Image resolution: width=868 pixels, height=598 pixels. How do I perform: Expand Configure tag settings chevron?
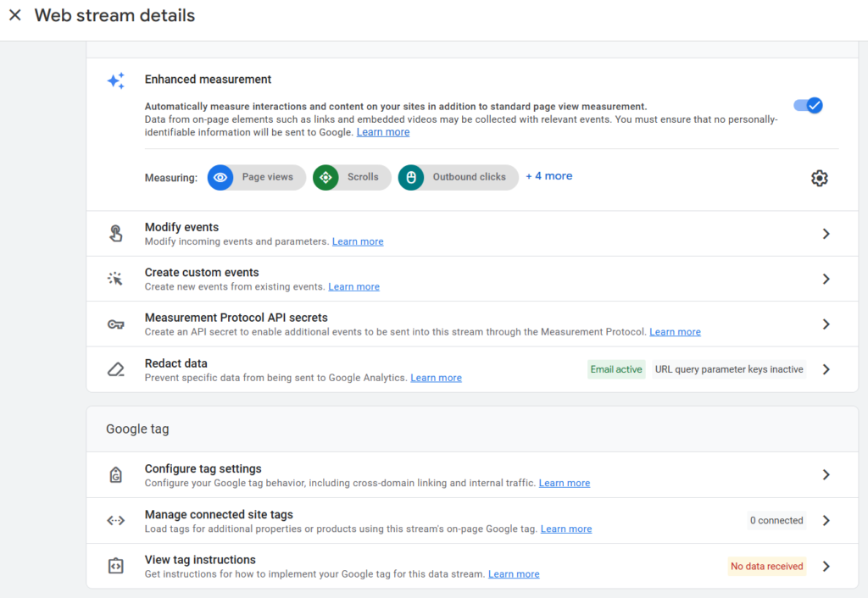[x=826, y=474]
